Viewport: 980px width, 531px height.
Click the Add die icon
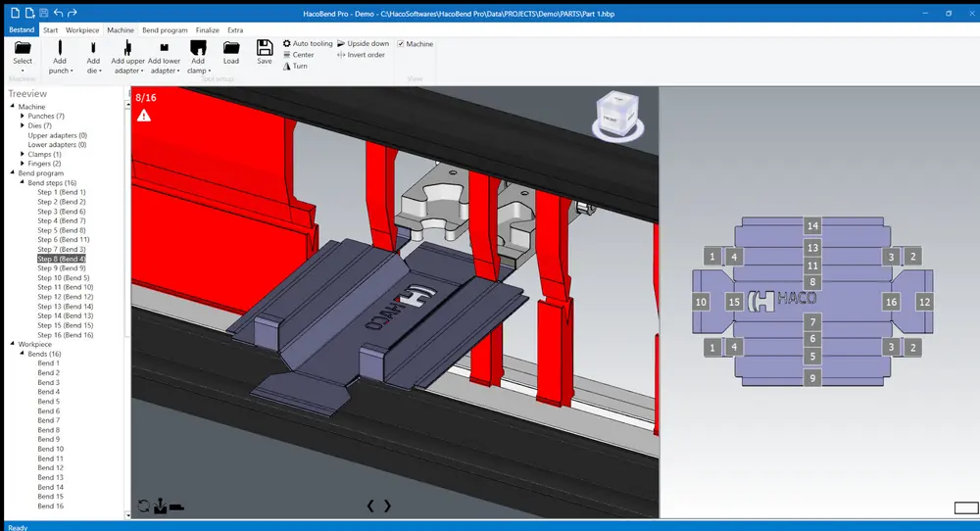pyautogui.click(x=93, y=48)
